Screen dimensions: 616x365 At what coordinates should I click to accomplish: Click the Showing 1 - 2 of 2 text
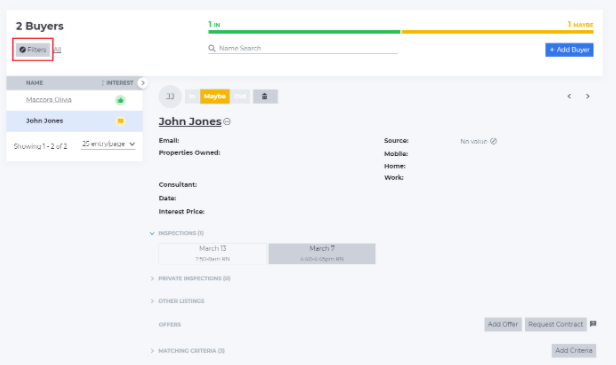pyautogui.click(x=40, y=146)
